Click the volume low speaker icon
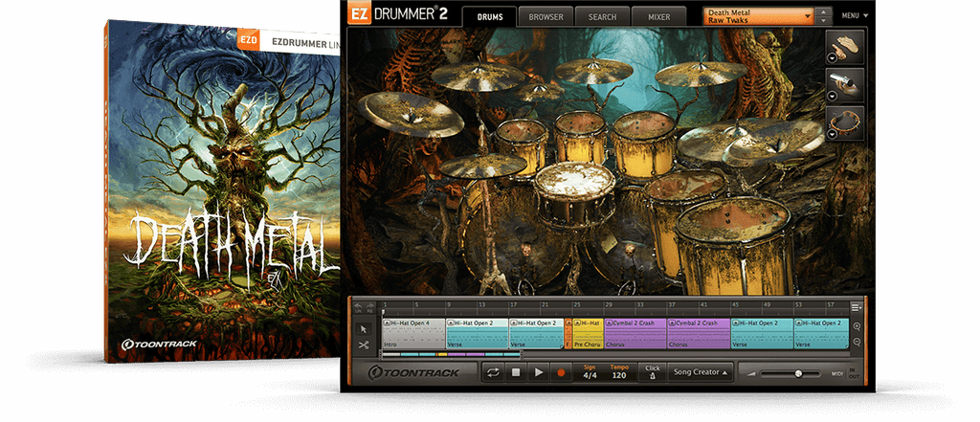Viewport: 980px width, 422px height. tap(751, 374)
